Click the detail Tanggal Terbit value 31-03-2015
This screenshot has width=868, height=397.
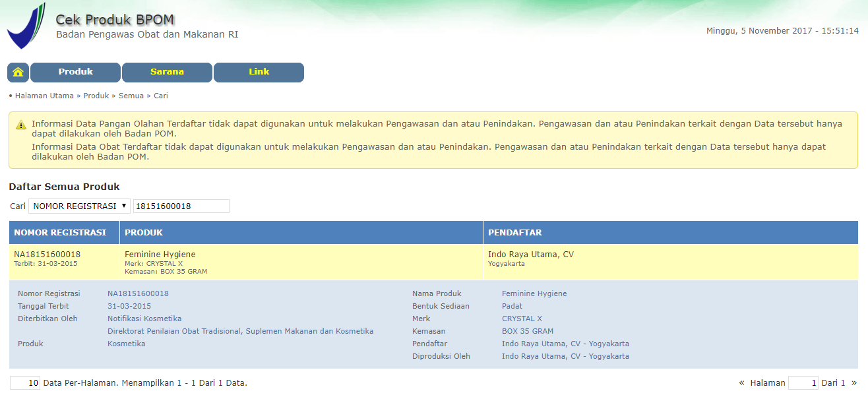pos(129,306)
